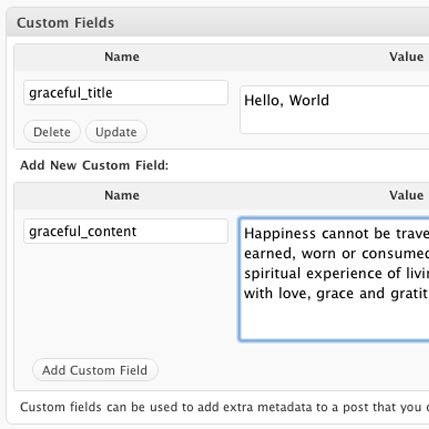Click the word World in the value textarea
Screen dimensions: 429x429
coord(309,100)
